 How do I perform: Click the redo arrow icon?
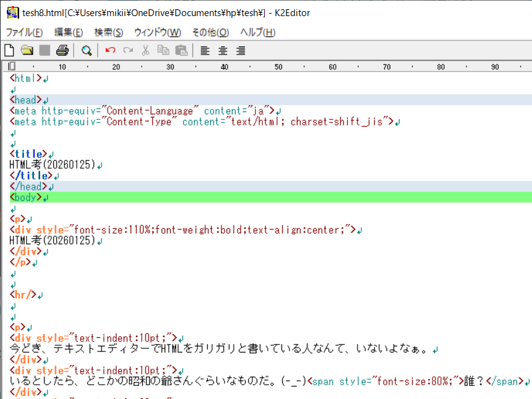[x=128, y=50]
